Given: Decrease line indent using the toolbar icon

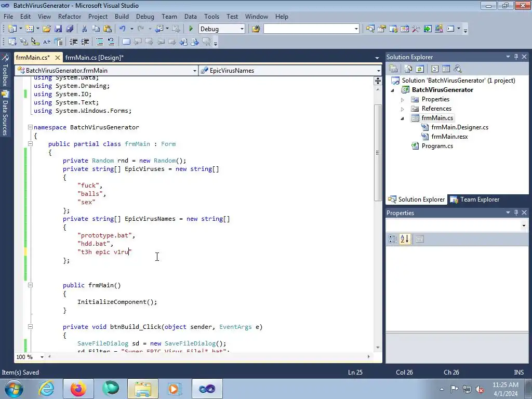Looking at the screenshot, I should pos(73,42).
